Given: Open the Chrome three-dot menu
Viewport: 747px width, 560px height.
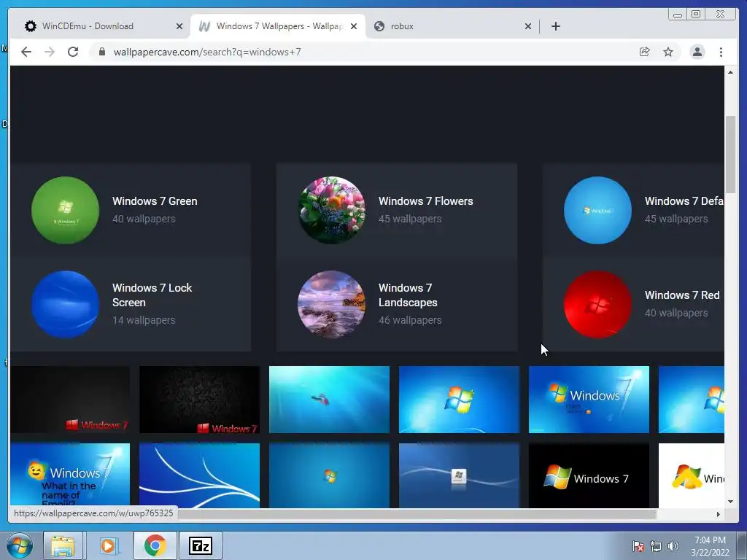Looking at the screenshot, I should (x=721, y=52).
